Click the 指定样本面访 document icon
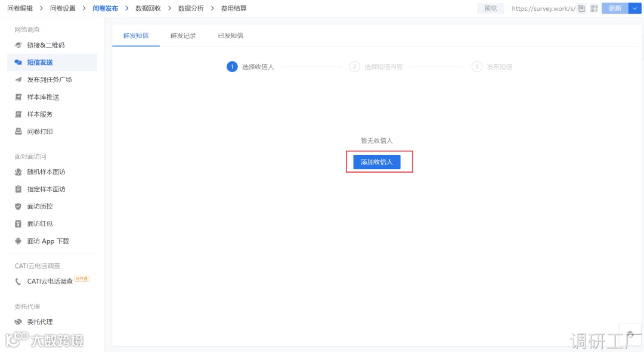The image size is (644, 352). click(x=18, y=189)
